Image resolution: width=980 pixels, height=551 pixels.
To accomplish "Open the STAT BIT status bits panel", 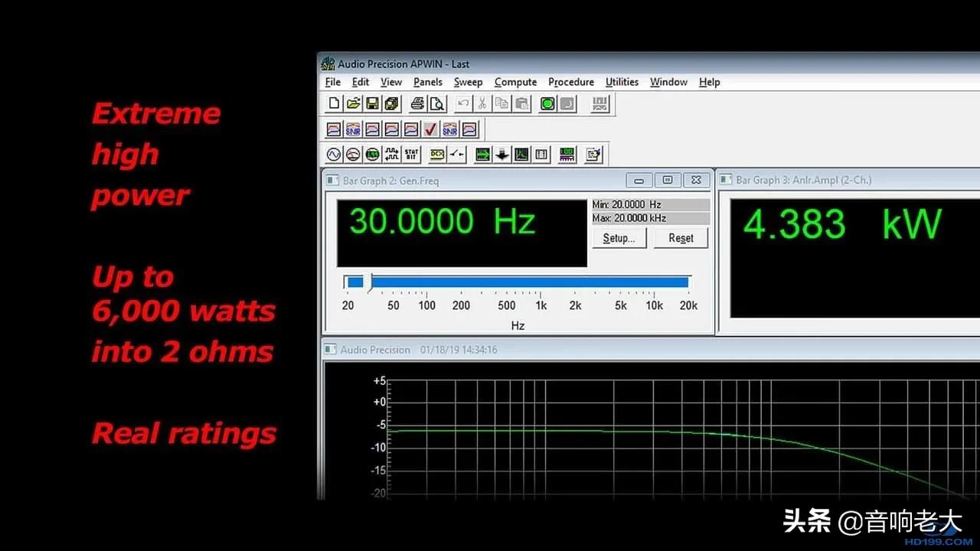I will coord(411,155).
